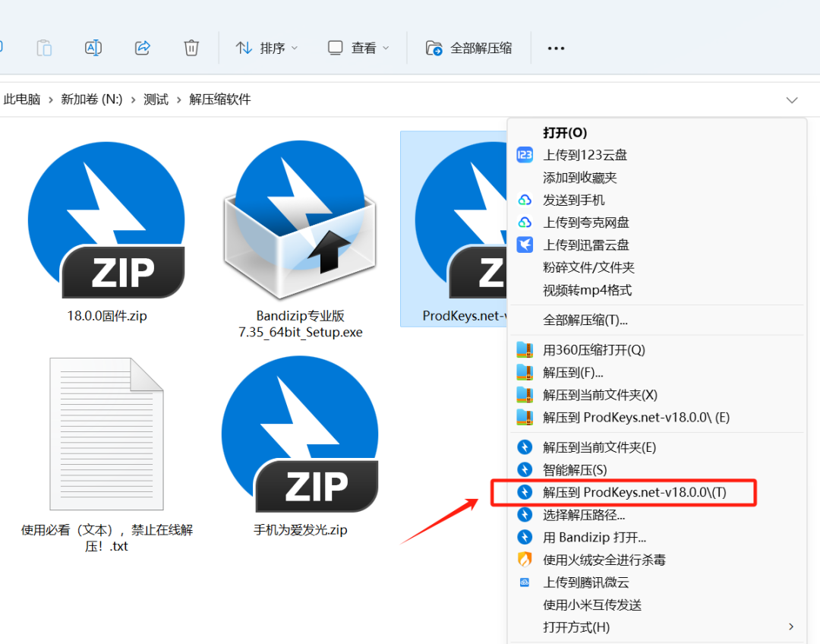Click the 18.0.0固件.zip file name label

pos(107,316)
